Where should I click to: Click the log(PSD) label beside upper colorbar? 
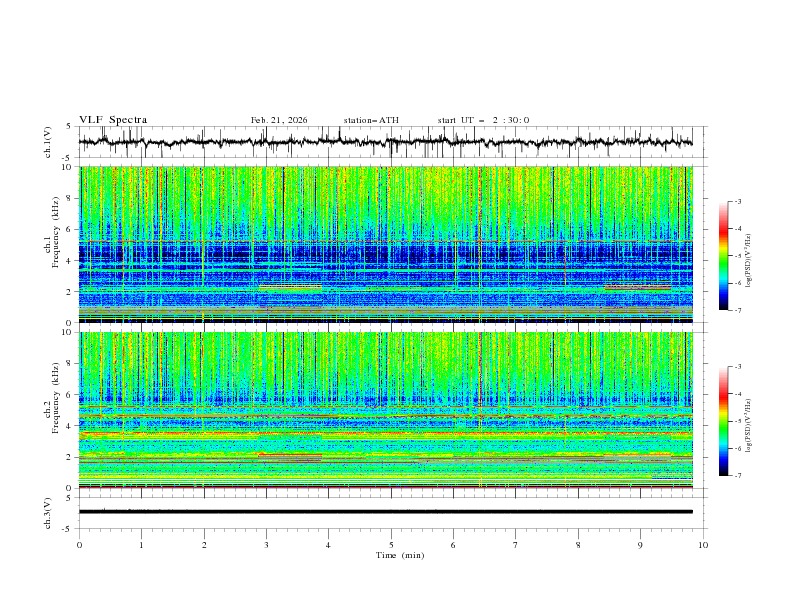(x=748, y=261)
